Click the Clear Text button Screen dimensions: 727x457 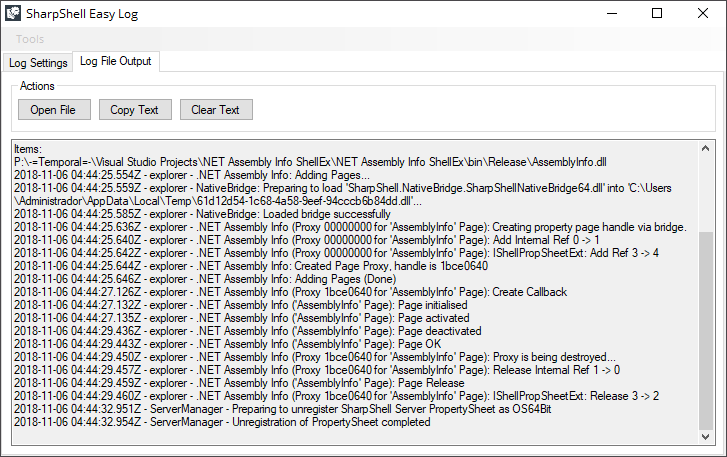coord(216,110)
